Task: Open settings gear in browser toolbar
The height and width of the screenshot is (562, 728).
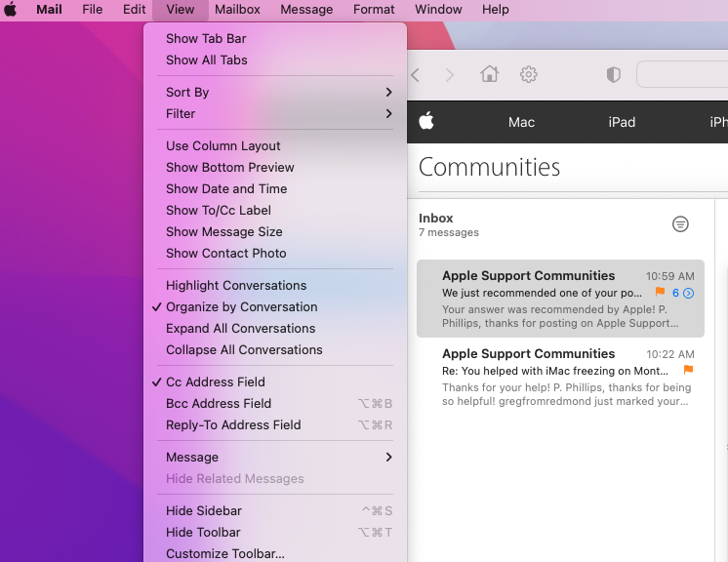Action: click(528, 74)
